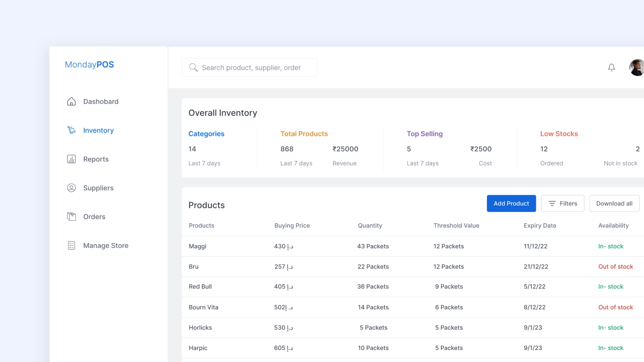Click the MondayPOS logo
Screen dimensions: 644x362
coord(89,65)
